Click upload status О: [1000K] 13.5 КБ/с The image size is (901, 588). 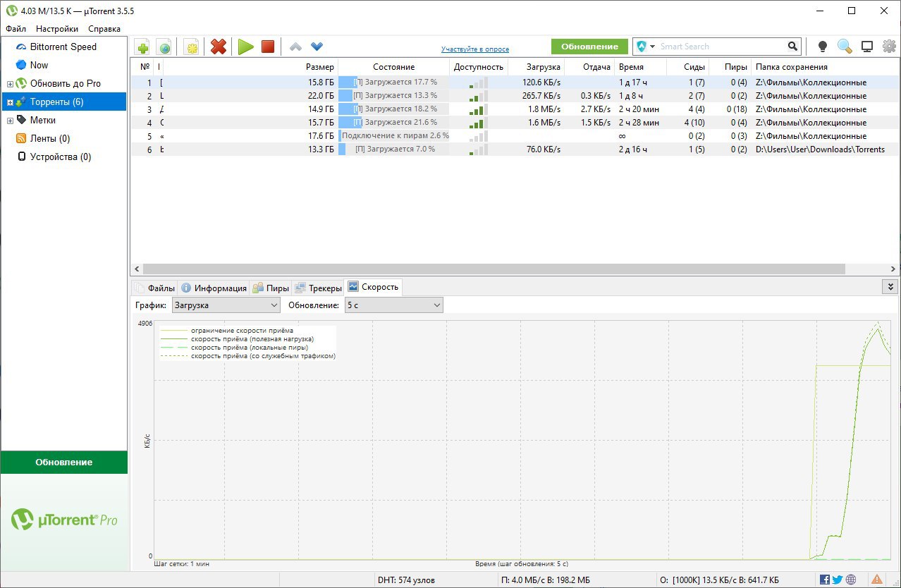(x=719, y=580)
